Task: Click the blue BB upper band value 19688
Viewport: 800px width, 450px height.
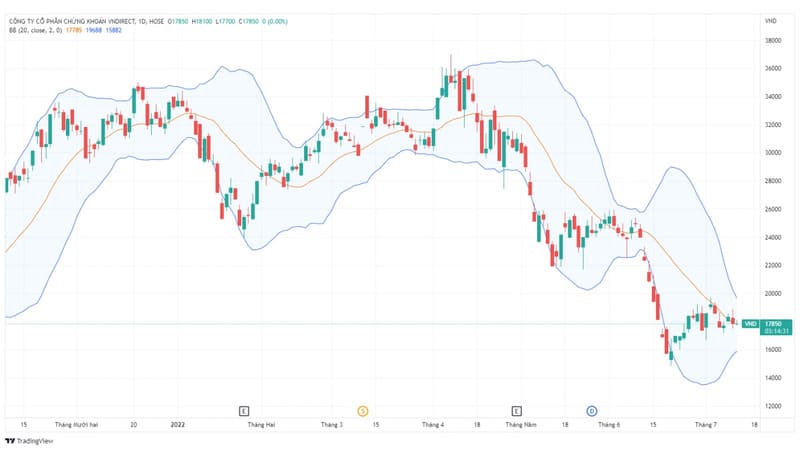Action: [x=93, y=30]
